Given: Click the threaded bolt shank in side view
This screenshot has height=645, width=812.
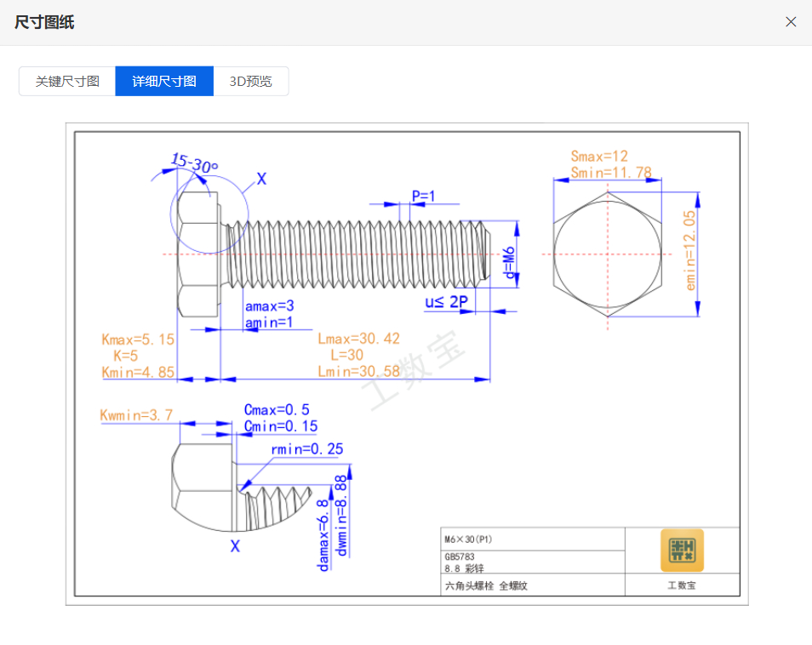Looking at the screenshot, I should coord(357,253).
